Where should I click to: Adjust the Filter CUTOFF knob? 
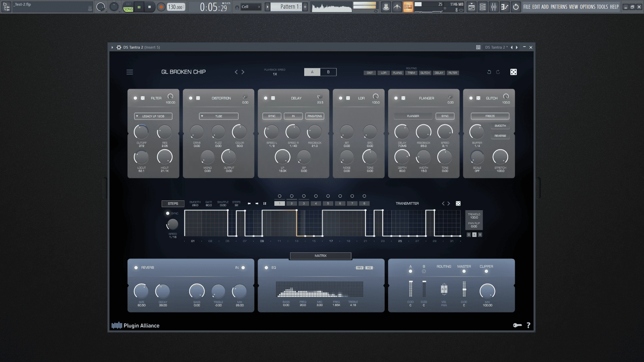(141, 132)
